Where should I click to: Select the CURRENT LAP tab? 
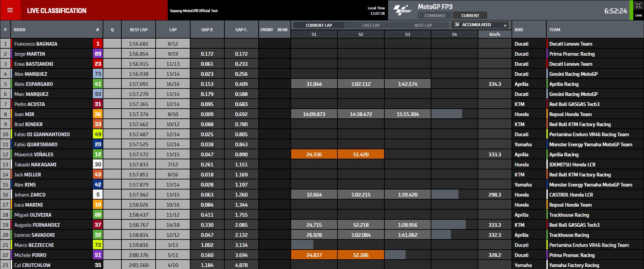click(319, 25)
